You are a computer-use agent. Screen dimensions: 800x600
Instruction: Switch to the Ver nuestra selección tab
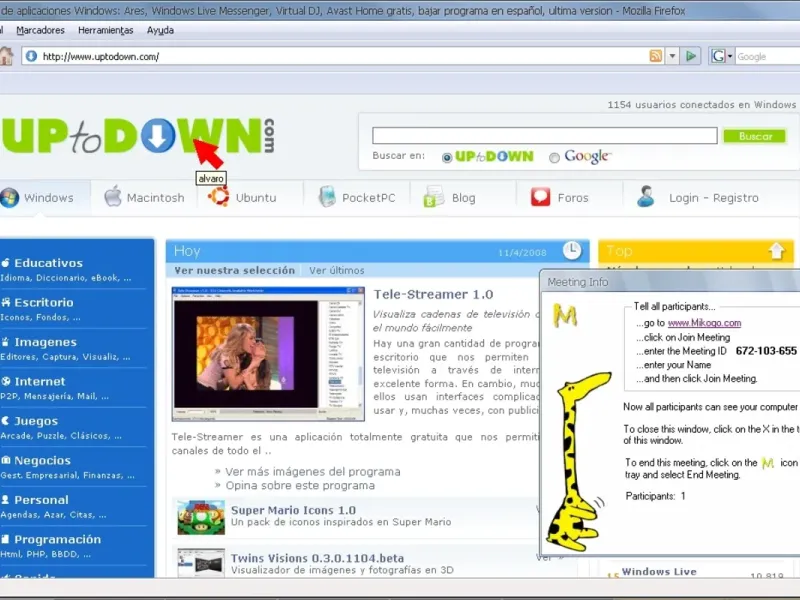click(235, 270)
